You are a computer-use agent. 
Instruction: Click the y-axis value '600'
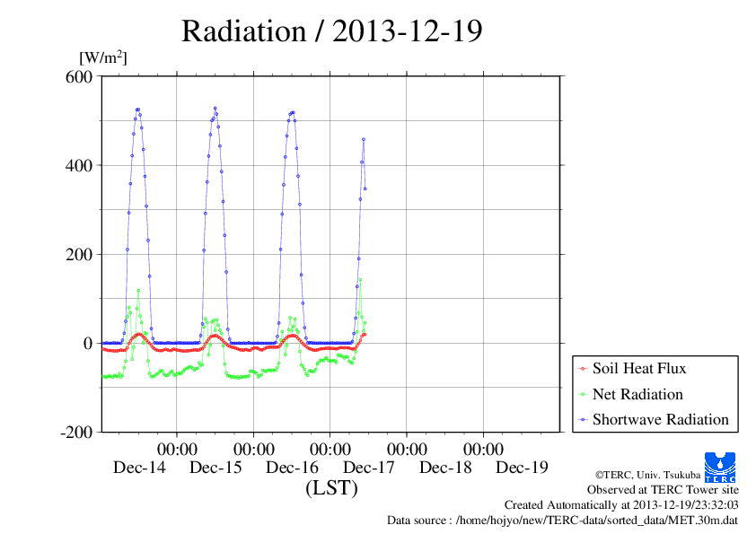point(79,76)
